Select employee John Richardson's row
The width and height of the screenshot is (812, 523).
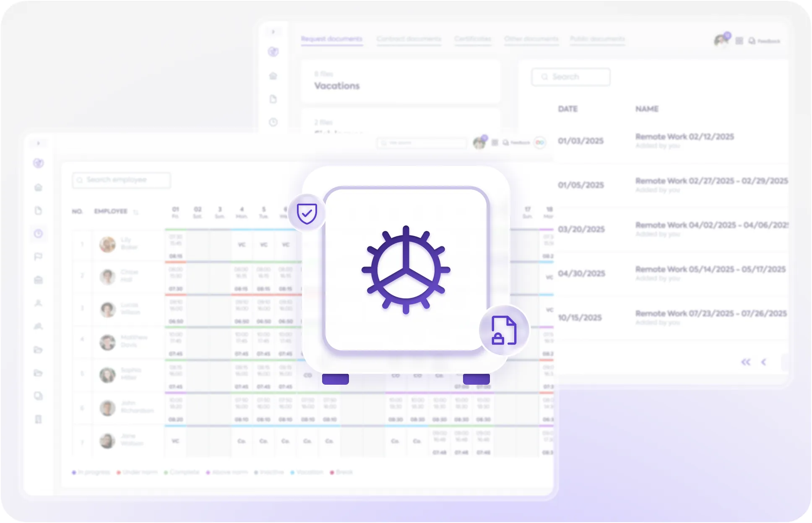(x=312, y=408)
